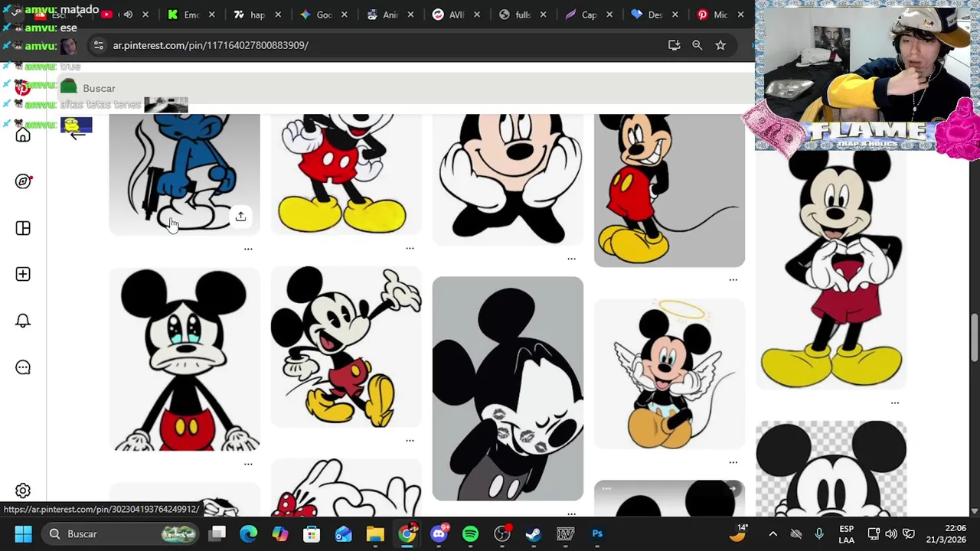The width and height of the screenshot is (980, 551).
Task: Open the Mickey head on transparent background pin
Action: point(831,469)
